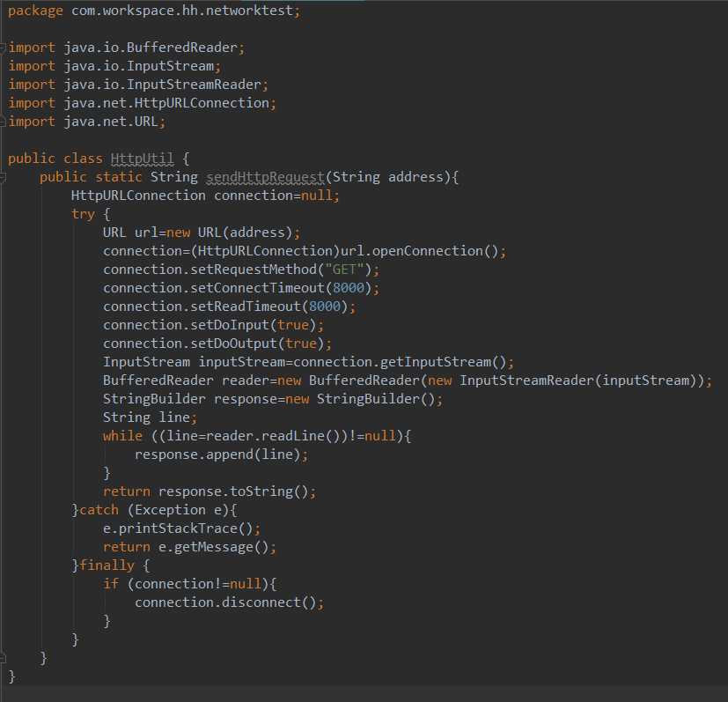Click 'StringBuilder response=new StringBuilder();' line
This screenshot has width=728, height=702.
click(x=273, y=399)
